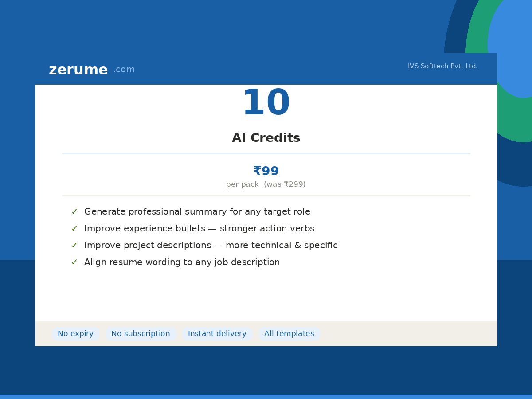Click the large number 10
The height and width of the screenshot is (399, 532).
[266, 104]
